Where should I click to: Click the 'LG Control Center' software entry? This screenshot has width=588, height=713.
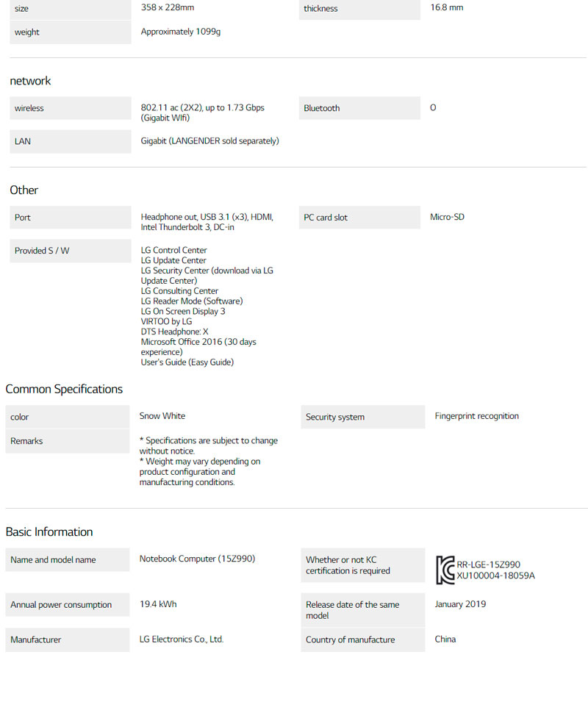[x=173, y=250]
